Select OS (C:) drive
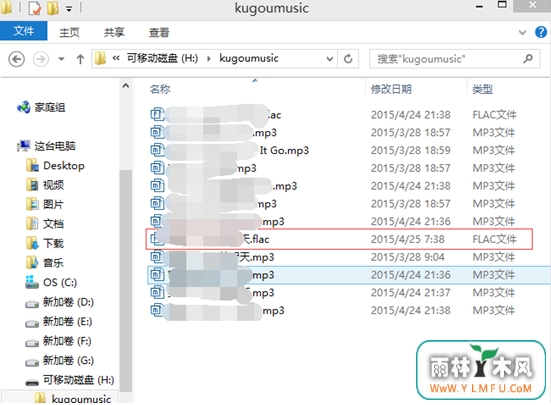Image resolution: width=551 pixels, height=405 pixels. click(x=60, y=282)
